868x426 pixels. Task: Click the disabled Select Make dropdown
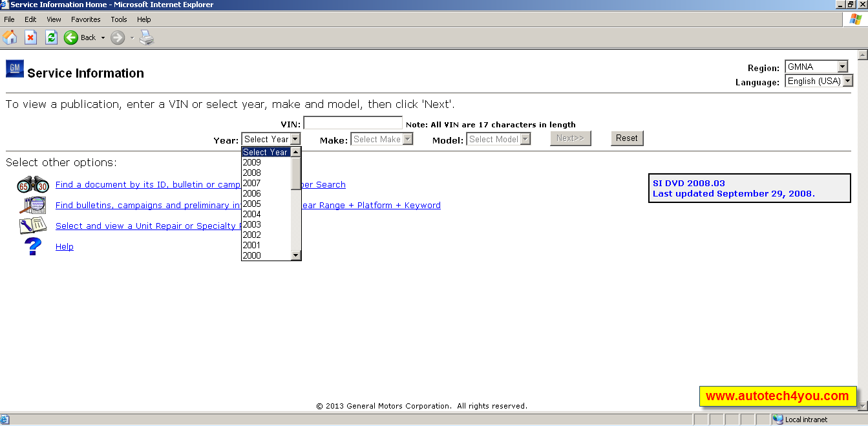click(x=382, y=139)
